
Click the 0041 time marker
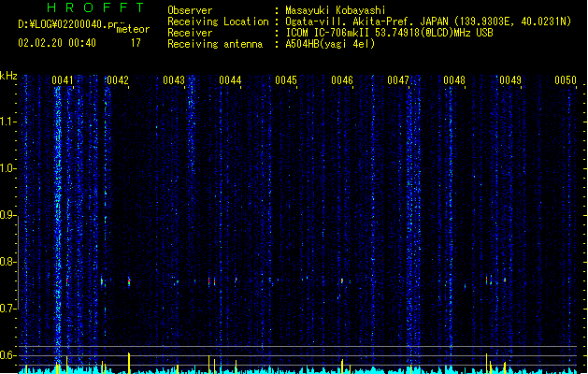pos(63,80)
